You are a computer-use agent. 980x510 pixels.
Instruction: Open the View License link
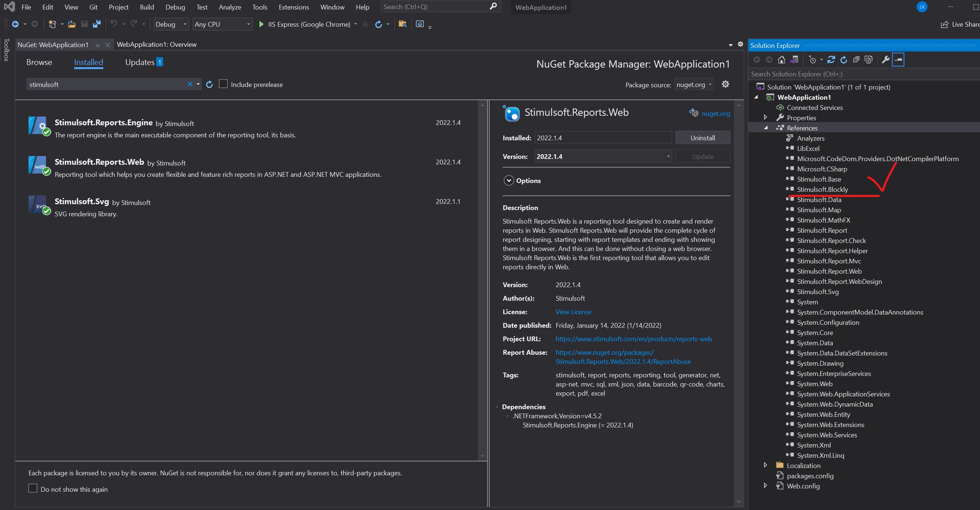tap(573, 312)
